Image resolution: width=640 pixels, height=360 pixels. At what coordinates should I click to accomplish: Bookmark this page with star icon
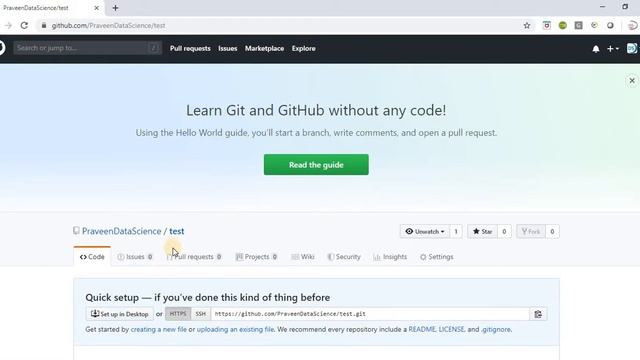pos(527,26)
